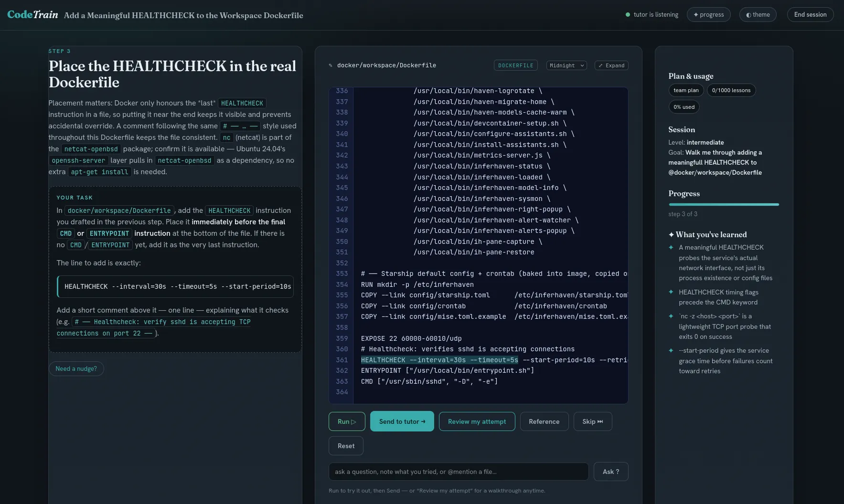Click the COPY config/crontab line 356
This screenshot has width=844, height=504.
coord(484,306)
